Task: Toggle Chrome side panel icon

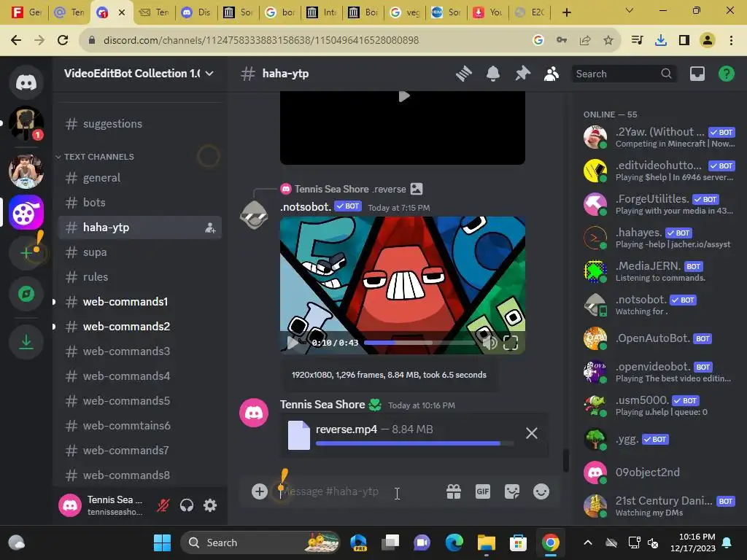Action: 684,40
